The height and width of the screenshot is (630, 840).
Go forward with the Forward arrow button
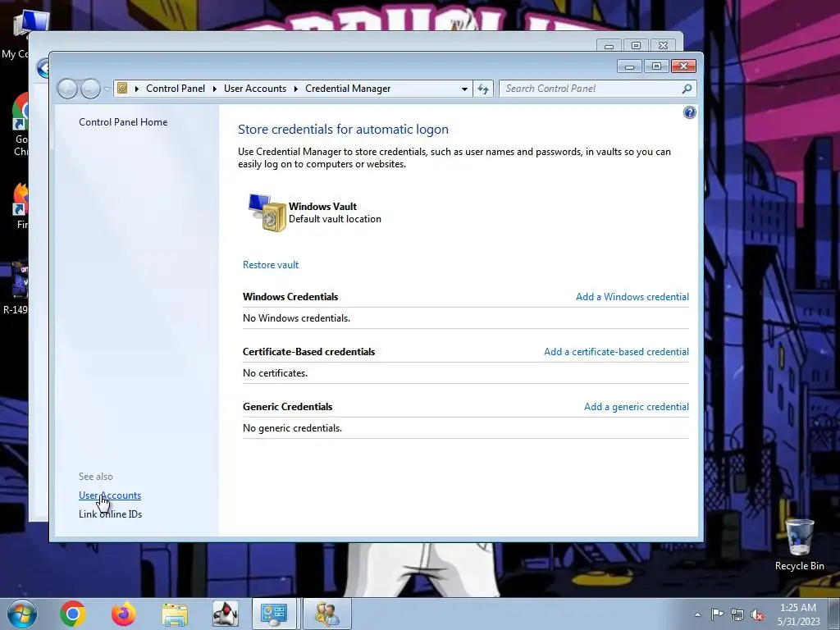click(90, 89)
